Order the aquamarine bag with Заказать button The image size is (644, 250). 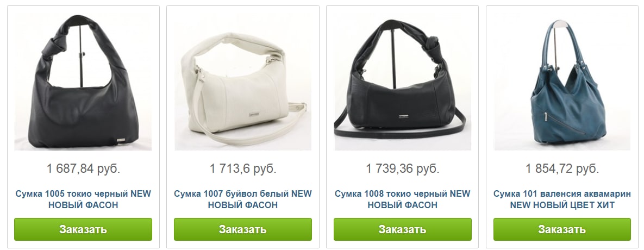[562, 229]
